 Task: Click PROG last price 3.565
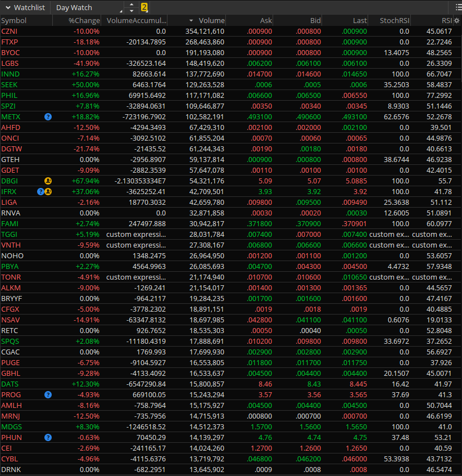pos(359,394)
